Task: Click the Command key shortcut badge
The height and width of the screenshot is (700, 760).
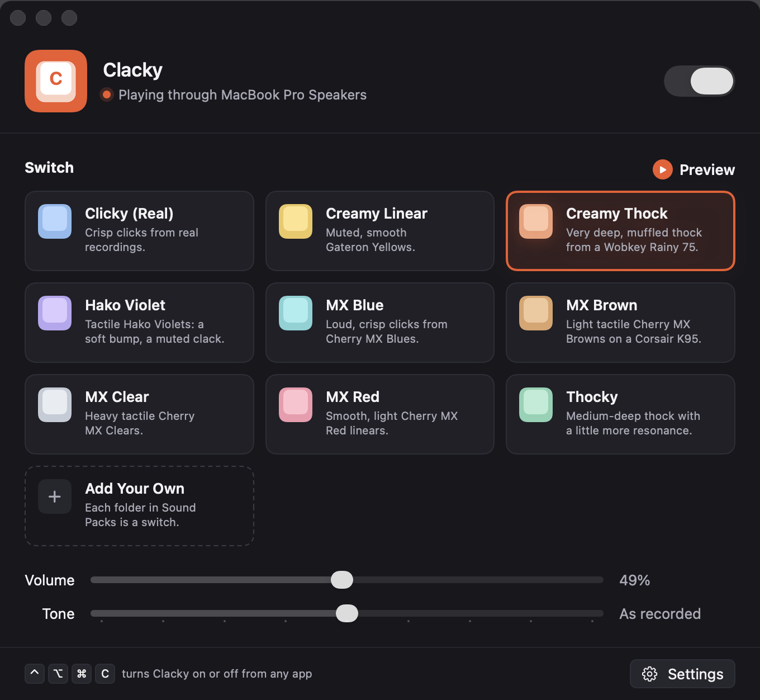Action: coord(82,674)
